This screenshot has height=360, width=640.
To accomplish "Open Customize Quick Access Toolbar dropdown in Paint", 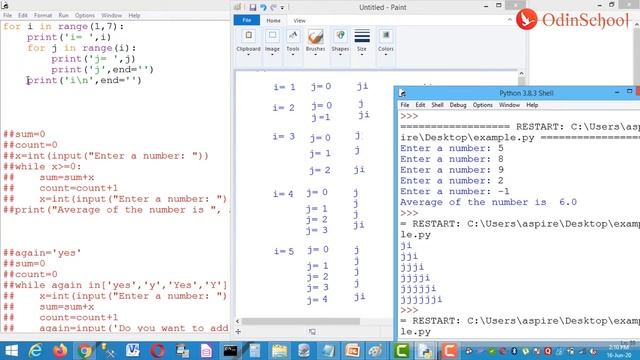I will (x=282, y=7).
